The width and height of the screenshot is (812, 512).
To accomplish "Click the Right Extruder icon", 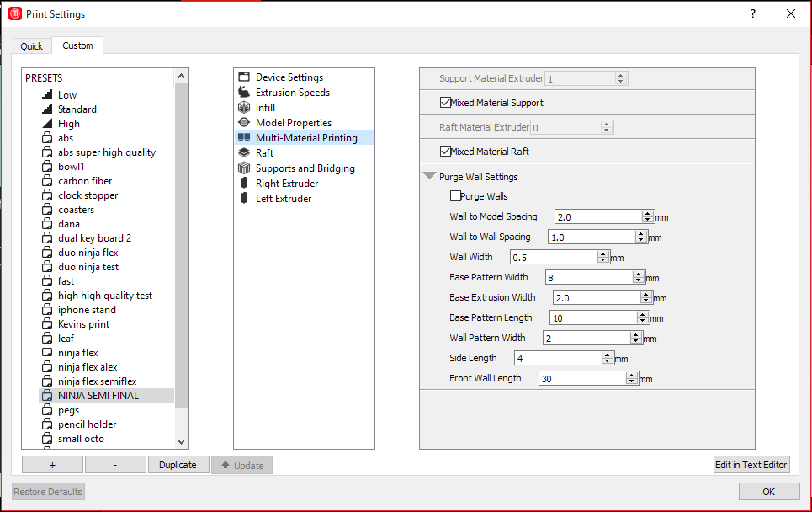I will coord(244,184).
